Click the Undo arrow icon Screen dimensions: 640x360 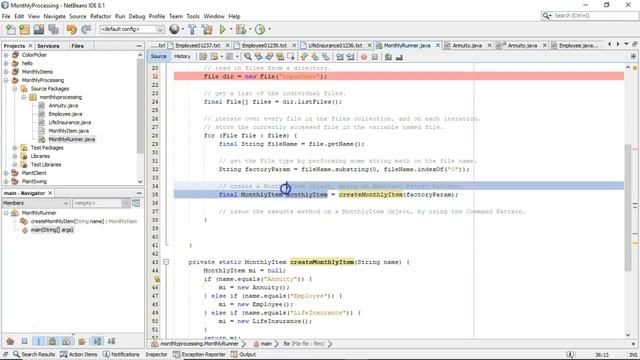pyautogui.click(x=72, y=29)
